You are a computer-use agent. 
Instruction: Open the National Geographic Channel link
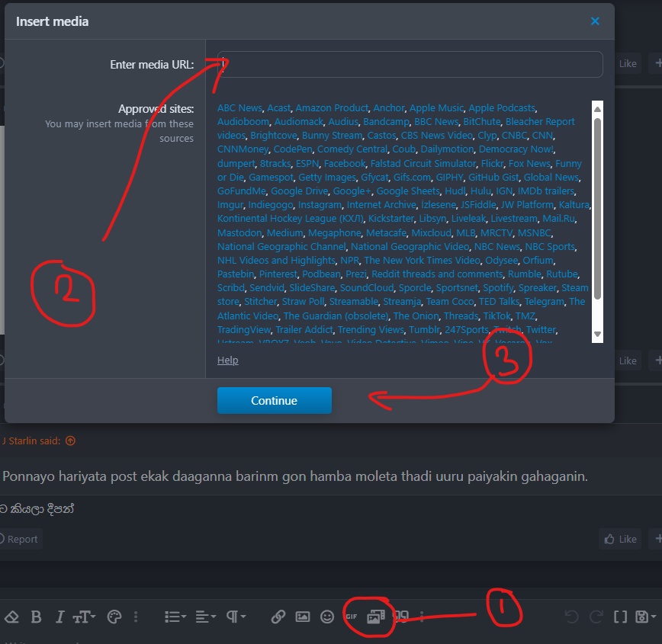(x=281, y=246)
